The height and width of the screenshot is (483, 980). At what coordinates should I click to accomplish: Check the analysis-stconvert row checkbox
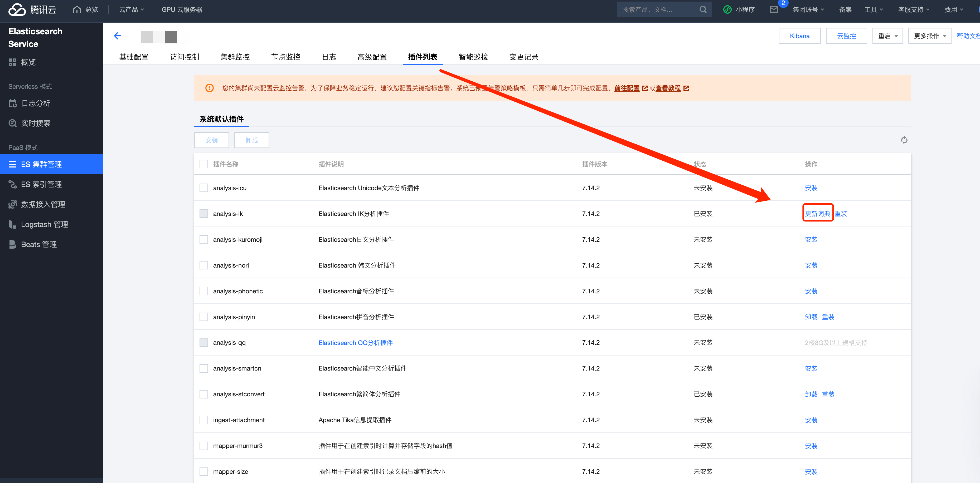[x=203, y=395]
